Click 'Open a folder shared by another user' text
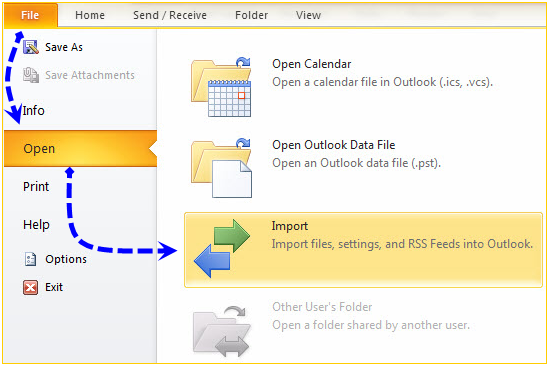The width and height of the screenshot is (549, 366). click(x=371, y=325)
